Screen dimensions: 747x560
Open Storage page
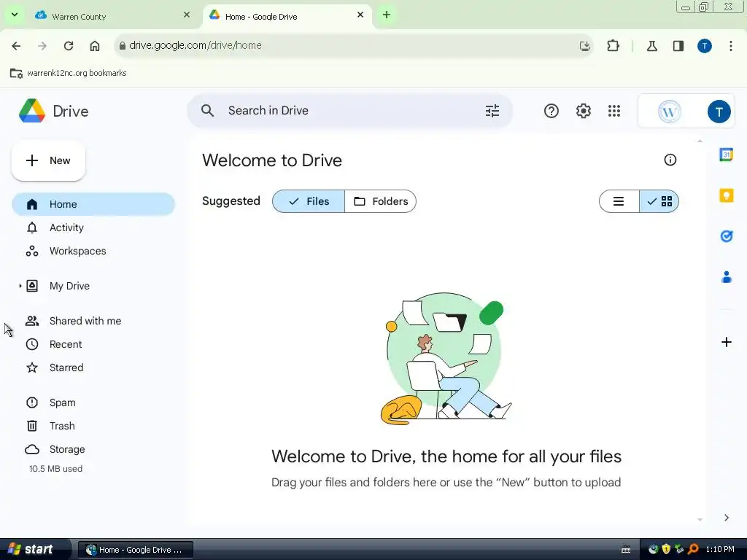point(93,449)
